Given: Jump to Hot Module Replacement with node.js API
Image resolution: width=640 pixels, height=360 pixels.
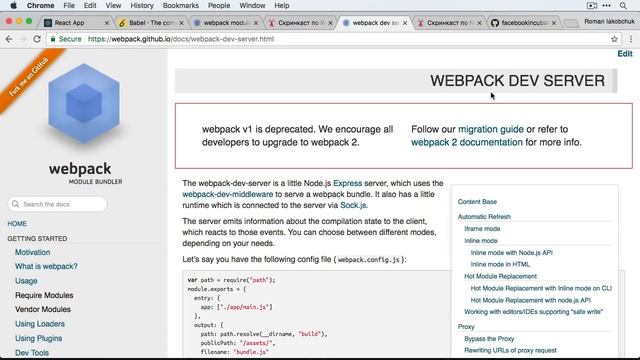Looking at the screenshot, I should coord(531,300).
